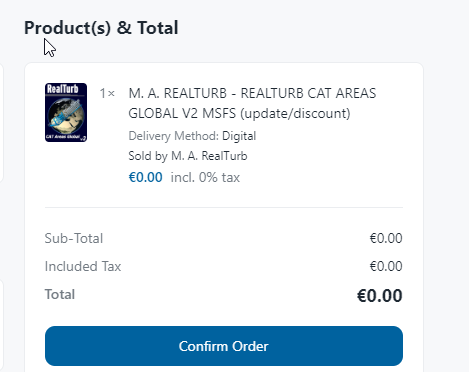Screen dimensions: 469x372
Task: Click the Confirm Order button
Action: (x=224, y=346)
